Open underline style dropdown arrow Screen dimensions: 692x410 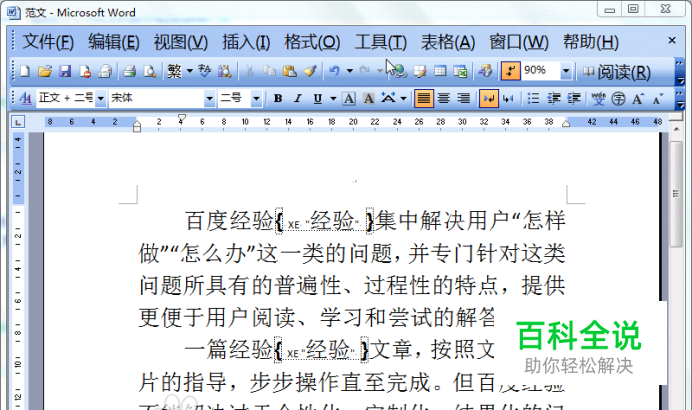coord(333,98)
